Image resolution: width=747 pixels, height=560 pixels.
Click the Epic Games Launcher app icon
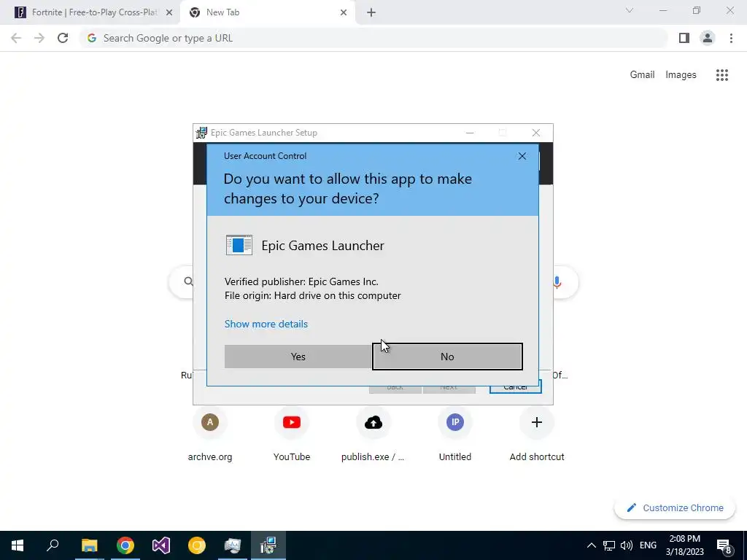pyautogui.click(x=239, y=245)
